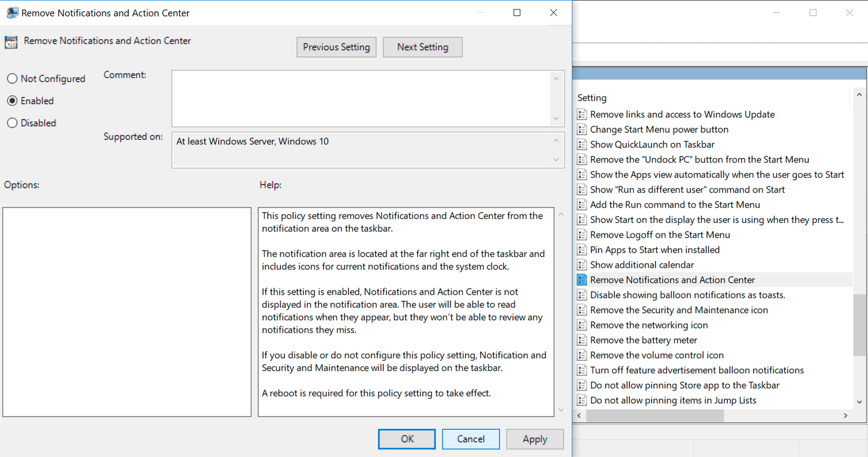868x457 pixels.
Task: Click the Cancel button
Action: click(x=471, y=439)
